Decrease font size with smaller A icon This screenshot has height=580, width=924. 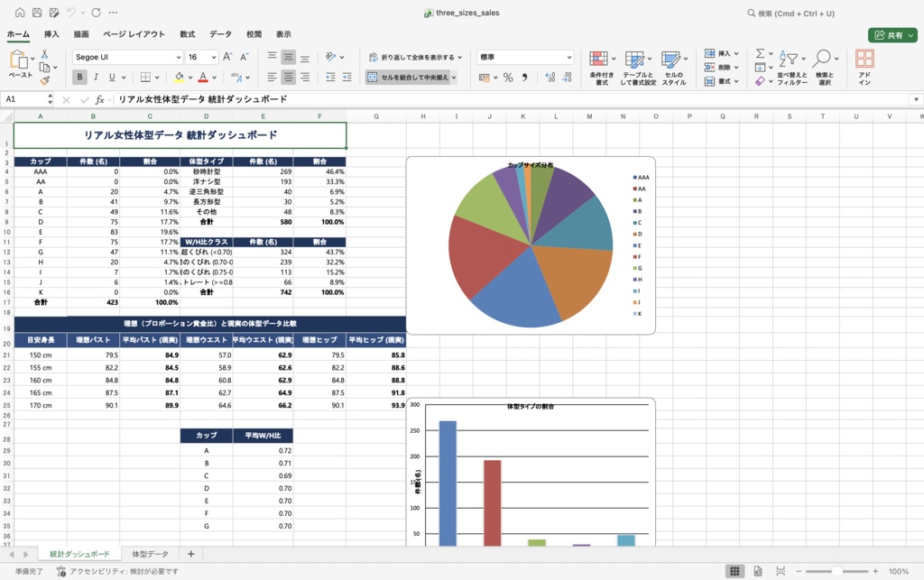245,57
